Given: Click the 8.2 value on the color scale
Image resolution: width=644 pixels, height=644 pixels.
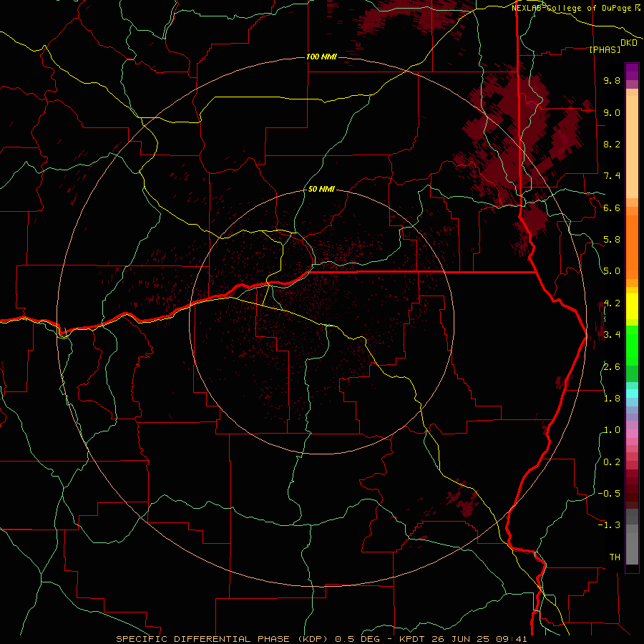Looking at the screenshot, I should coord(612,144).
